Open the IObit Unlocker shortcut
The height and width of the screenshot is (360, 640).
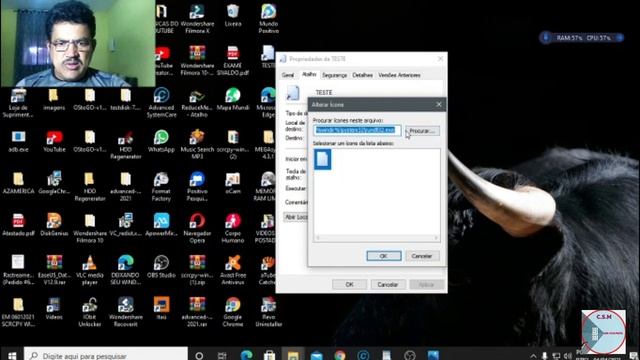(90, 312)
